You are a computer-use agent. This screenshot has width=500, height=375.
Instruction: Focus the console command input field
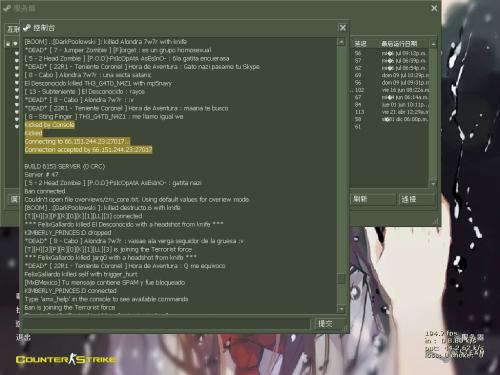(167, 323)
